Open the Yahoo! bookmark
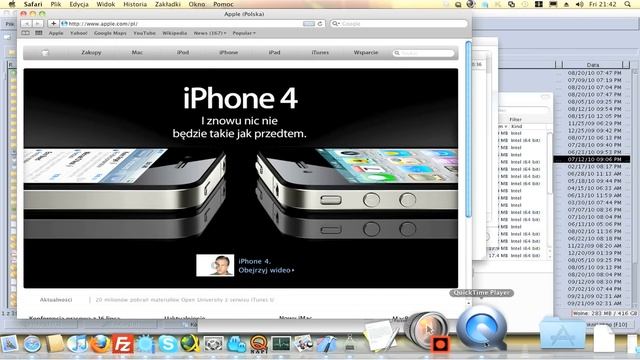Viewport: 640px width, 360px height. [78, 33]
